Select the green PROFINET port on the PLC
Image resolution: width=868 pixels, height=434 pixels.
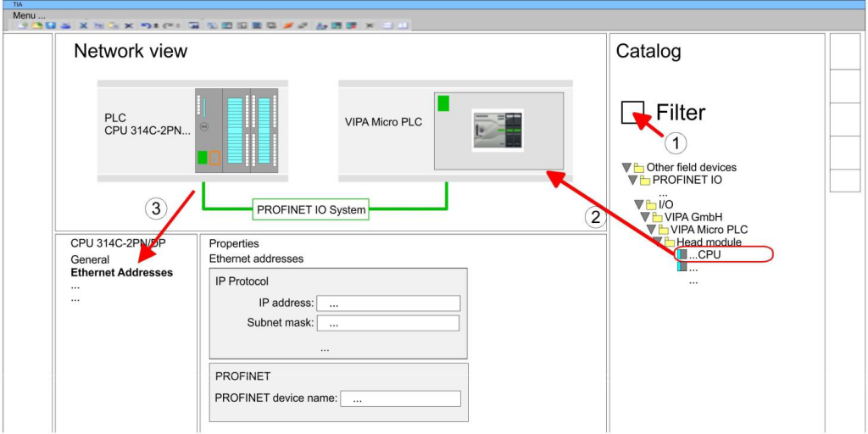point(202,158)
